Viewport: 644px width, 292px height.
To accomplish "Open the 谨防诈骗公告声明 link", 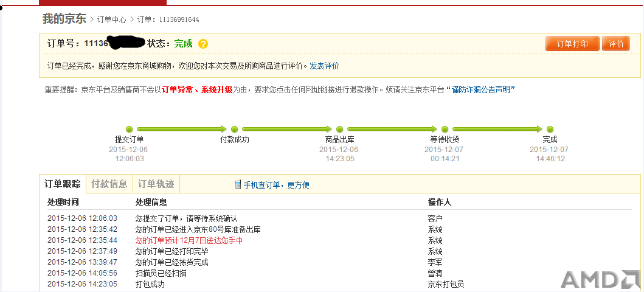I will pyautogui.click(x=480, y=89).
